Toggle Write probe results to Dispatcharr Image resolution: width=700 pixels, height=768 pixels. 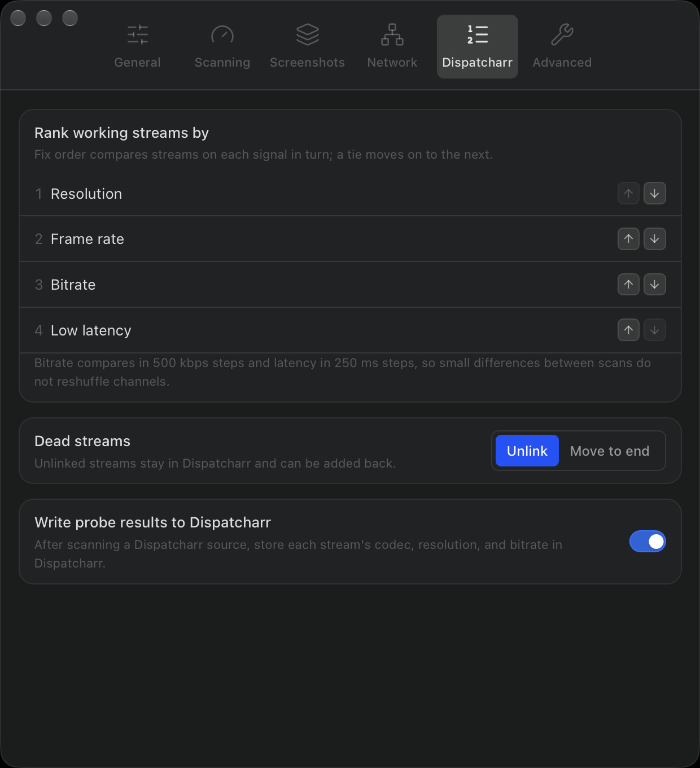click(648, 542)
